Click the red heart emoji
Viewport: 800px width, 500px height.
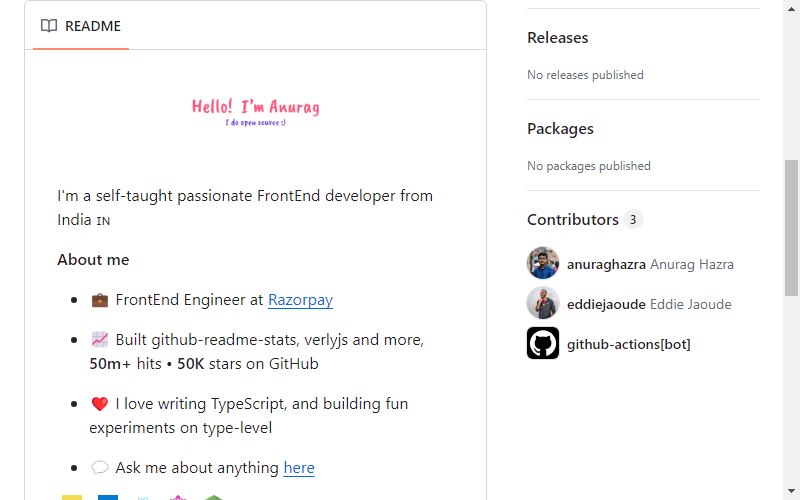99,404
